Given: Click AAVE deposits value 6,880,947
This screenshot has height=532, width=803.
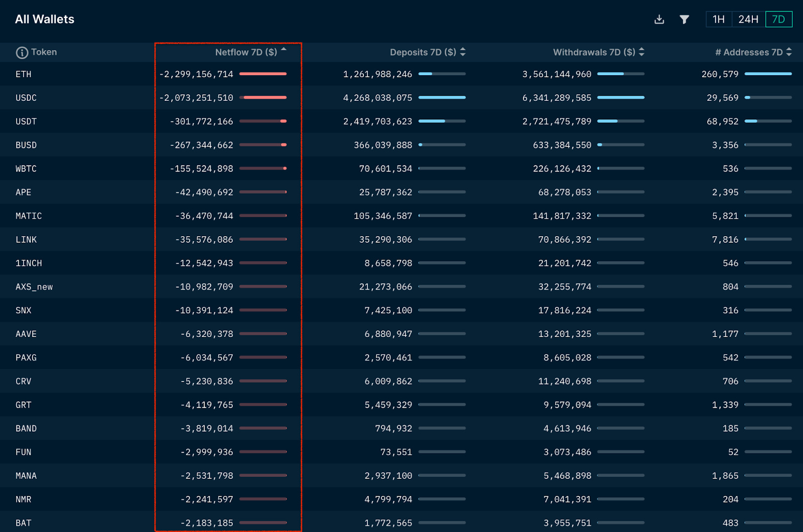Looking at the screenshot, I should [x=388, y=334].
